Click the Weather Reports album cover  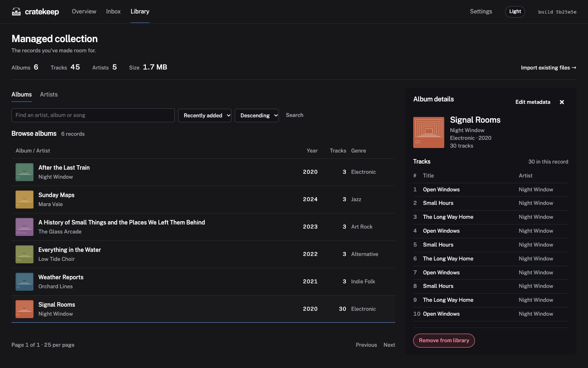(24, 282)
